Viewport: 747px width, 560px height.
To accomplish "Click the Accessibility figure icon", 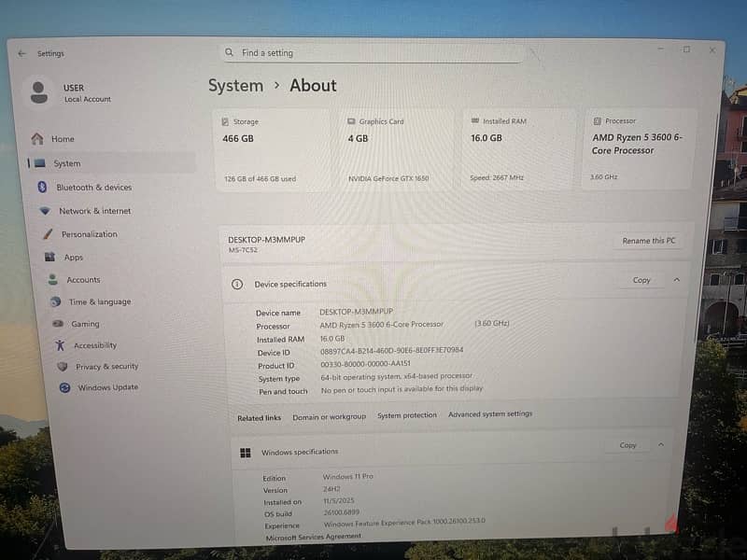I will click(x=60, y=344).
